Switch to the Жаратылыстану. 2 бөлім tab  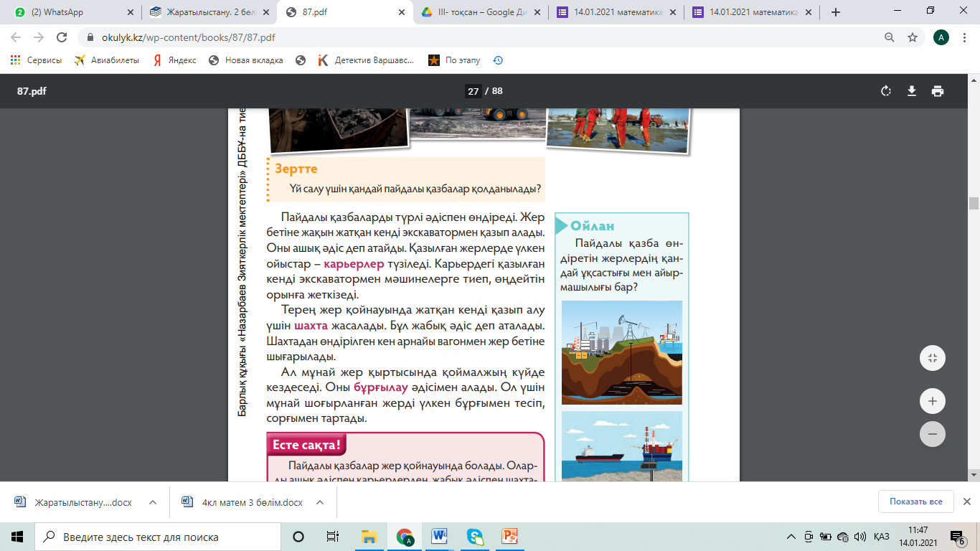(209, 12)
